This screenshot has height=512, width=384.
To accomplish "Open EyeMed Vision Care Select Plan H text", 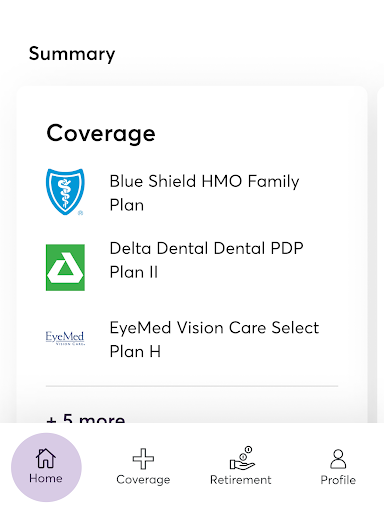I will [214, 340].
